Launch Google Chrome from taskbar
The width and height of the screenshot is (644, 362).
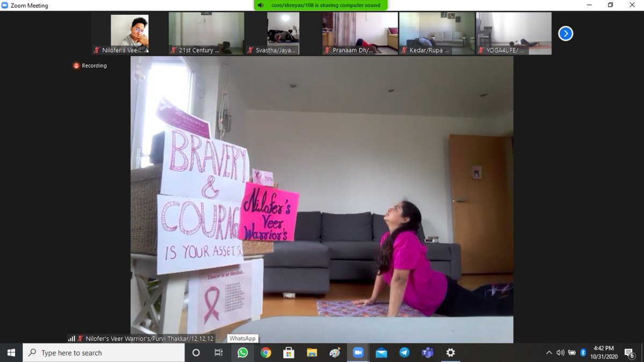click(266, 353)
